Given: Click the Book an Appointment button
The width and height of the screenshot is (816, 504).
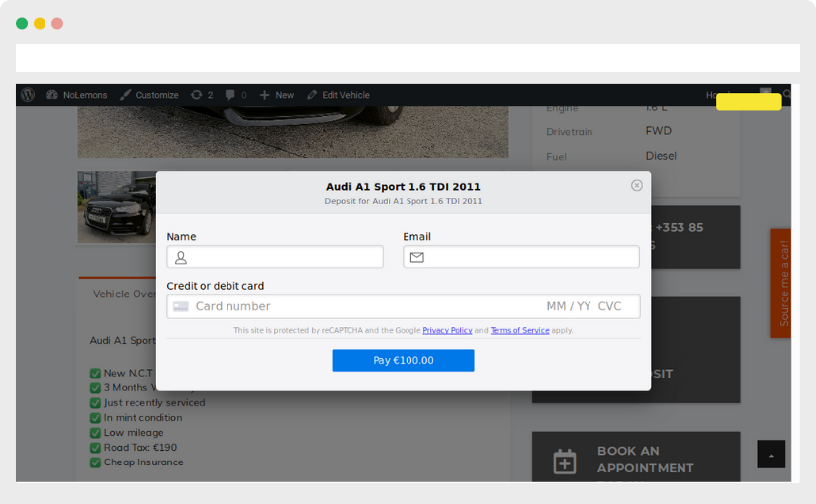Looking at the screenshot, I should pos(636,458).
